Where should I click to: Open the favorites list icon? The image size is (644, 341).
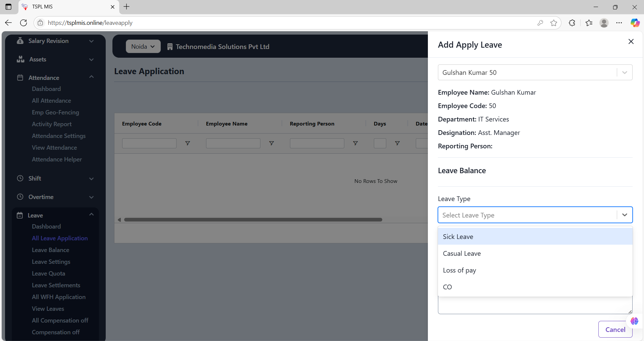tap(589, 23)
